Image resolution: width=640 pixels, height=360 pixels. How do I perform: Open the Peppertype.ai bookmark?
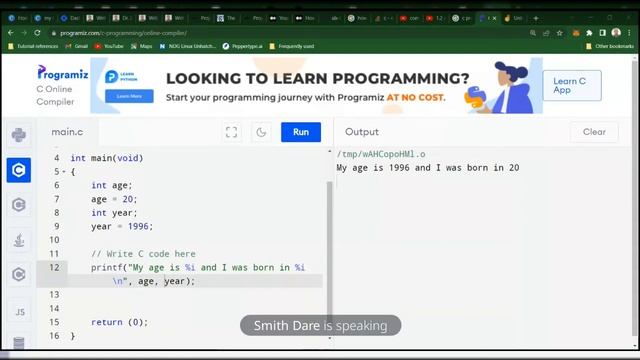click(x=242, y=46)
